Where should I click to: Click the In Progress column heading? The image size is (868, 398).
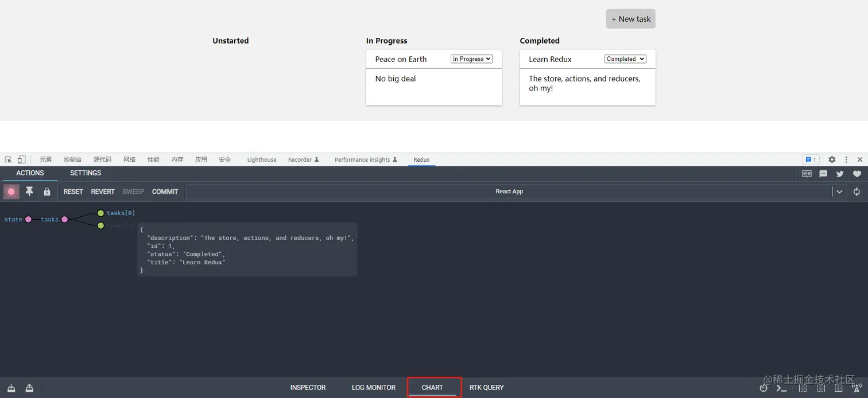tap(387, 41)
